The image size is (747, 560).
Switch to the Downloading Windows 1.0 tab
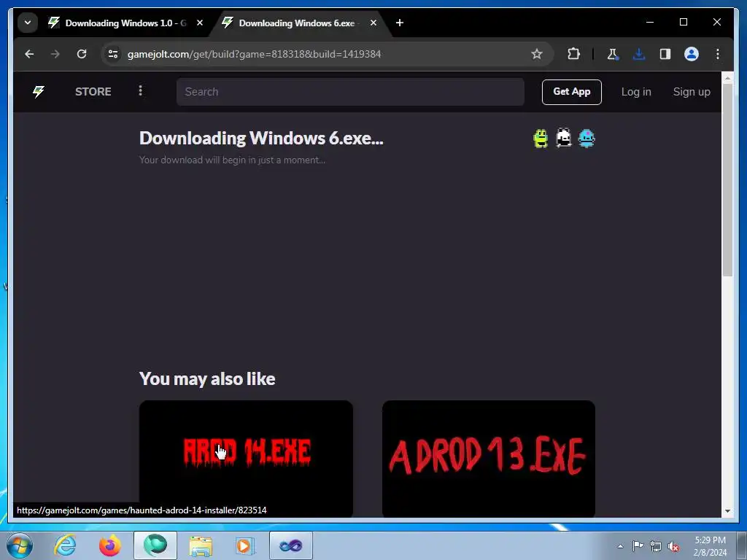pos(125,23)
